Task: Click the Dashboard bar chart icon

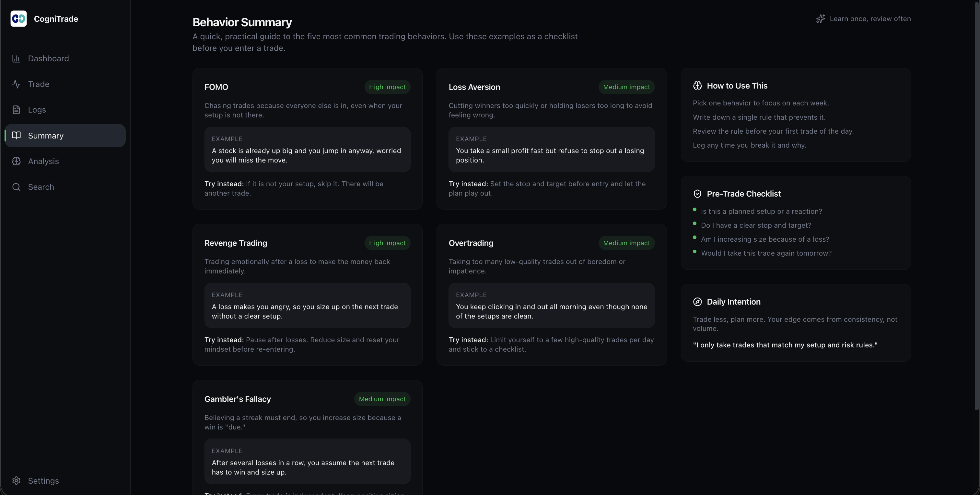Action: [16, 59]
